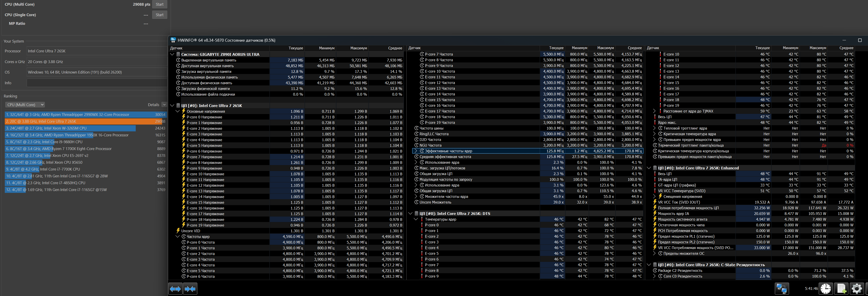Click lightning icon beside Uncore VID
The height and width of the screenshot is (296, 868).
[x=178, y=231]
